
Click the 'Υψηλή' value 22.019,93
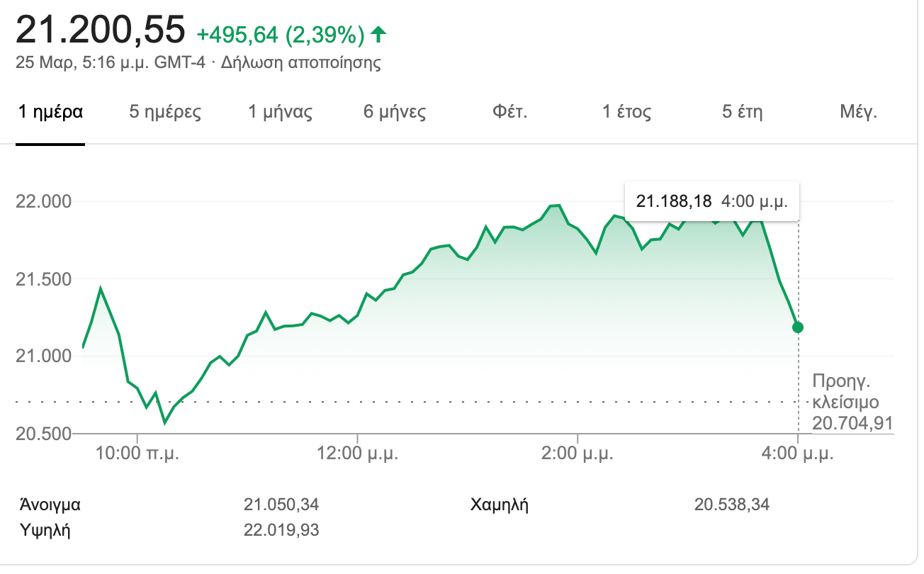pos(281,529)
